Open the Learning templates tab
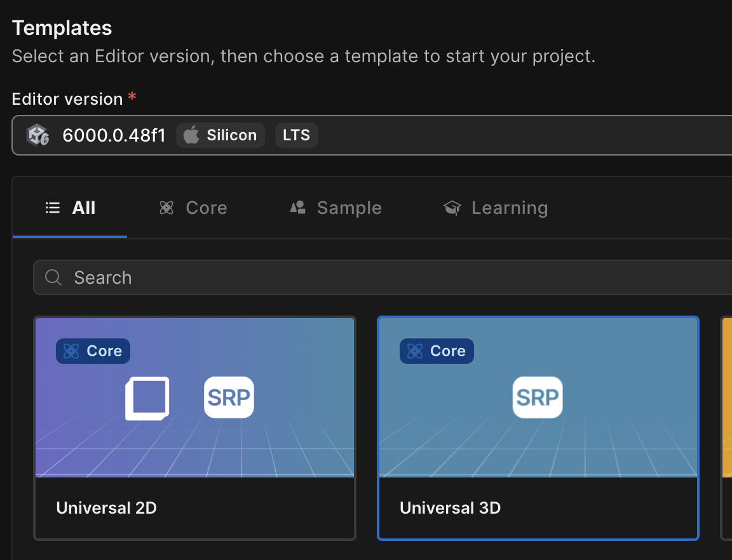Image resolution: width=732 pixels, height=560 pixels. [496, 208]
